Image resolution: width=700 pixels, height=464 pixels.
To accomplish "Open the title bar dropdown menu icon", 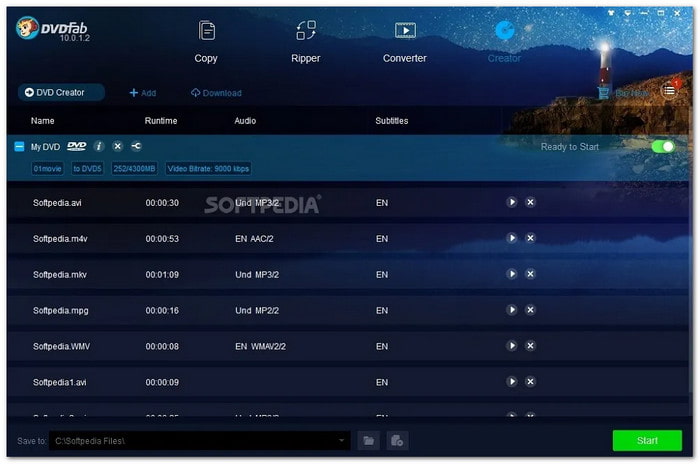I will 628,13.
